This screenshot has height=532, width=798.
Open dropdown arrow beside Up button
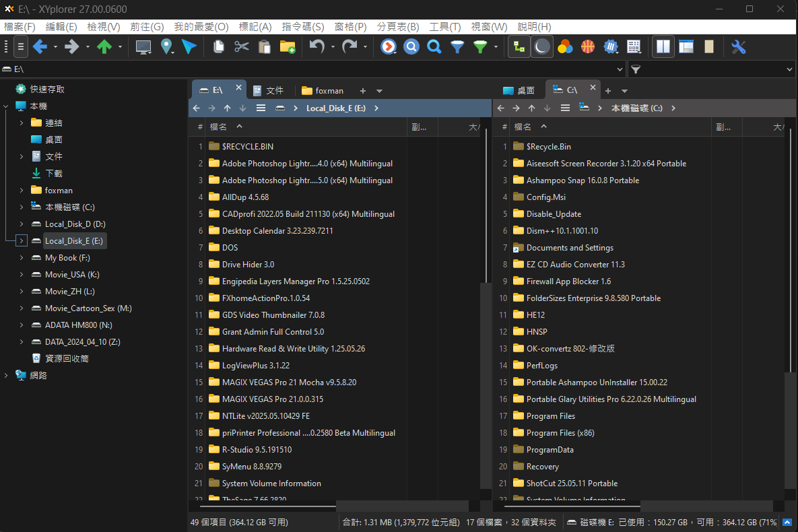[x=120, y=47]
